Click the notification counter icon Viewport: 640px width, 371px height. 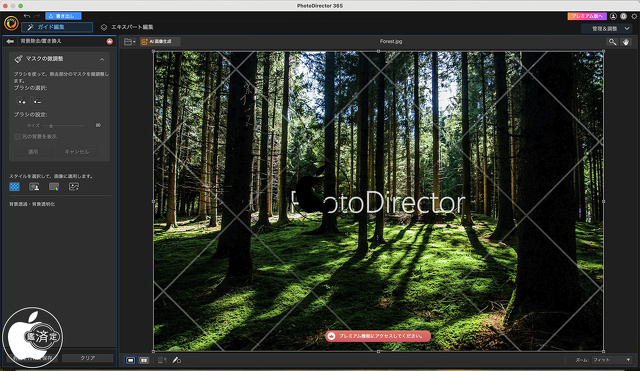[x=623, y=16]
